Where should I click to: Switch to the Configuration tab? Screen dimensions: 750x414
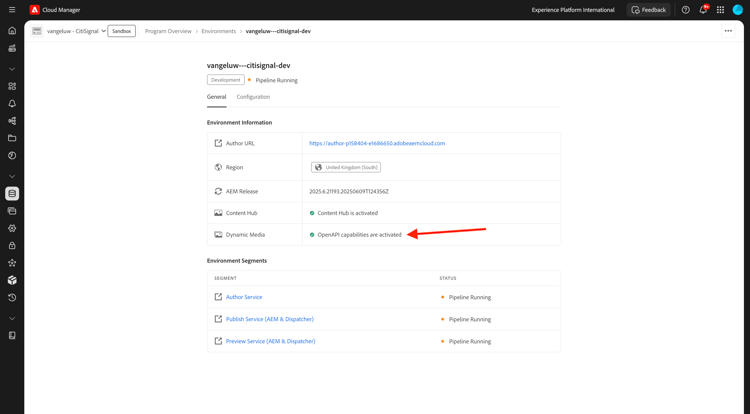[253, 97]
